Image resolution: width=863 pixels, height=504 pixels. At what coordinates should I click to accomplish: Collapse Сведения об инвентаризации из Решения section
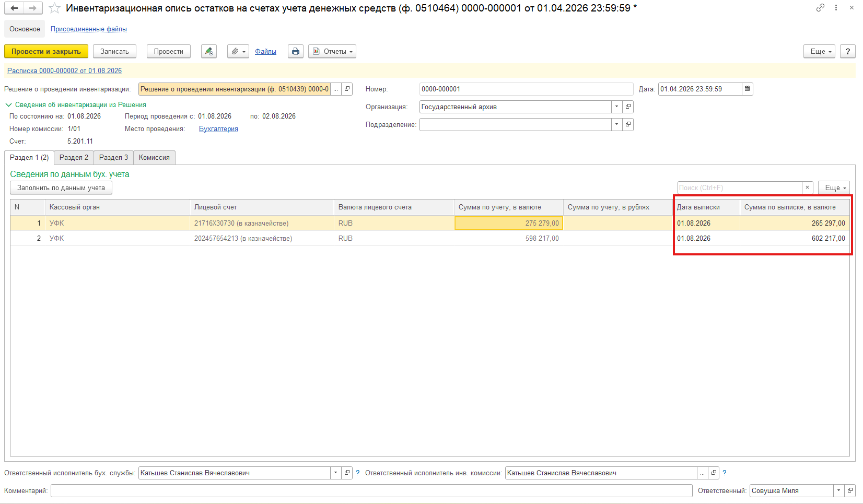point(8,105)
